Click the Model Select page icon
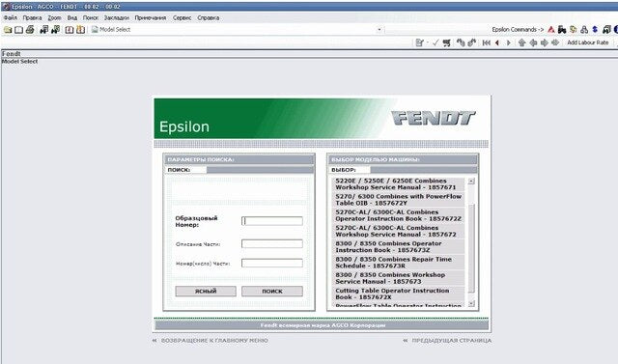Viewport: 618px width, 364px height. [x=95, y=30]
